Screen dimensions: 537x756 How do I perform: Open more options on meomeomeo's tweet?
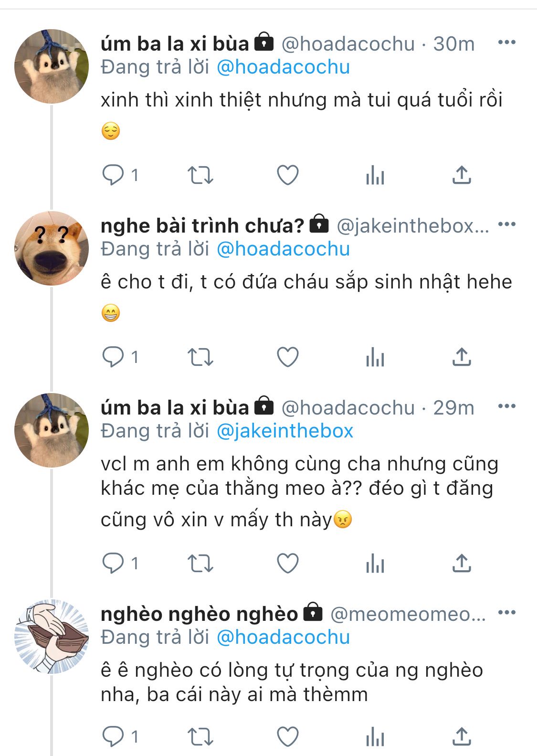[506, 613]
